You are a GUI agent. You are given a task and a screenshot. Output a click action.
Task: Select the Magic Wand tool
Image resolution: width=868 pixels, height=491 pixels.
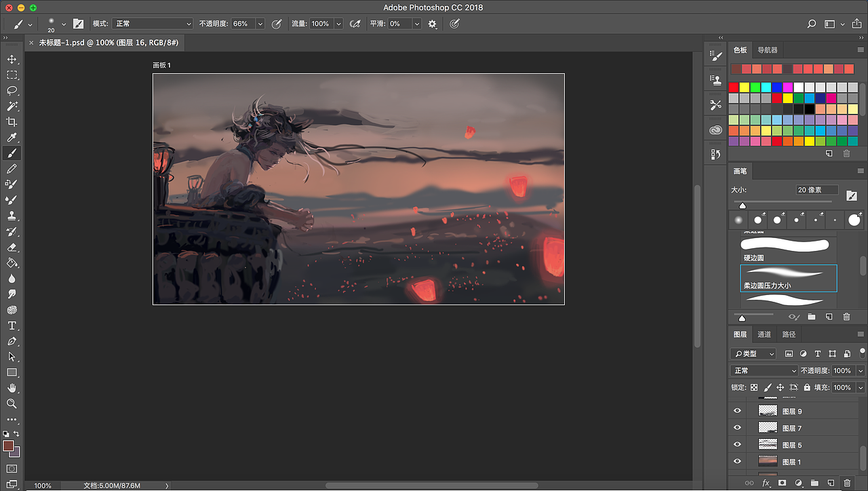tap(12, 106)
